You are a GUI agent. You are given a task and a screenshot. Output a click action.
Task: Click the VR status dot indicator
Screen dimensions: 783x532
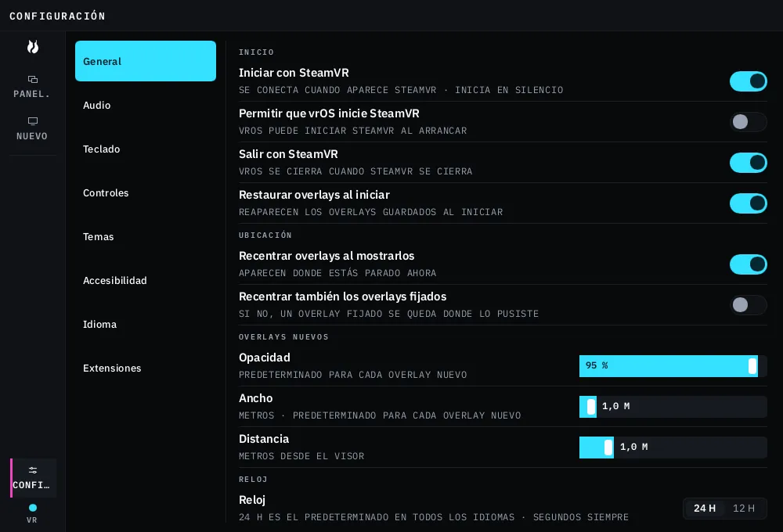pyautogui.click(x=32, y=508)
